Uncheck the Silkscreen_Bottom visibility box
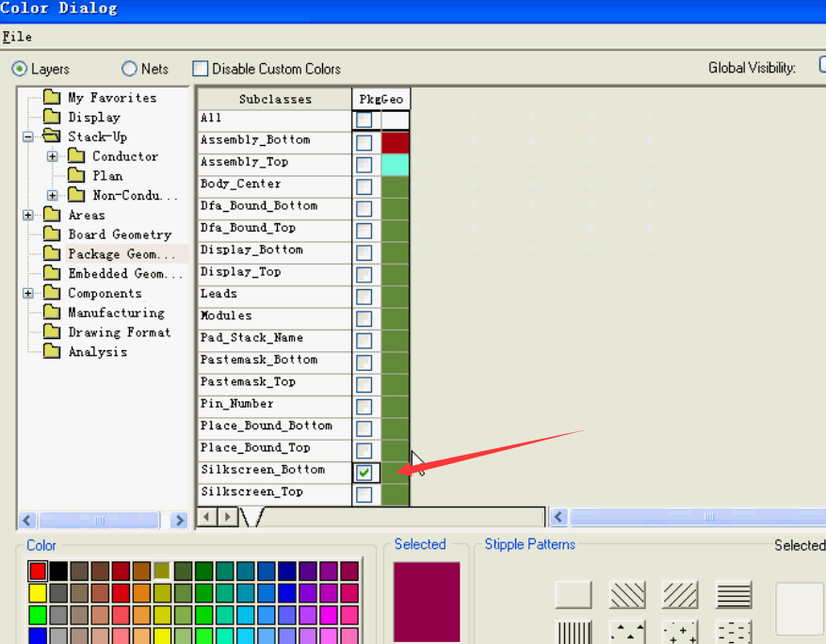The height and width of the screenshot is (644, 826). click(x=364, y=473)
